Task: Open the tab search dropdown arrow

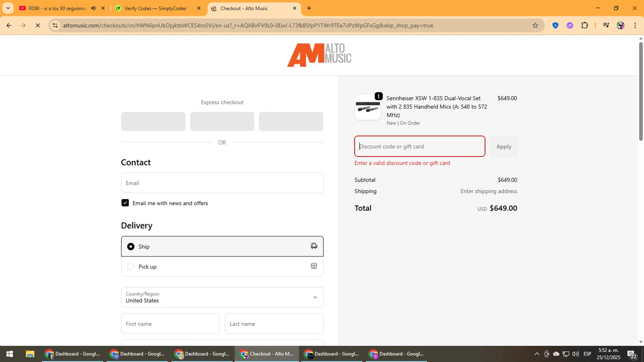Action: tap(8, 8)
